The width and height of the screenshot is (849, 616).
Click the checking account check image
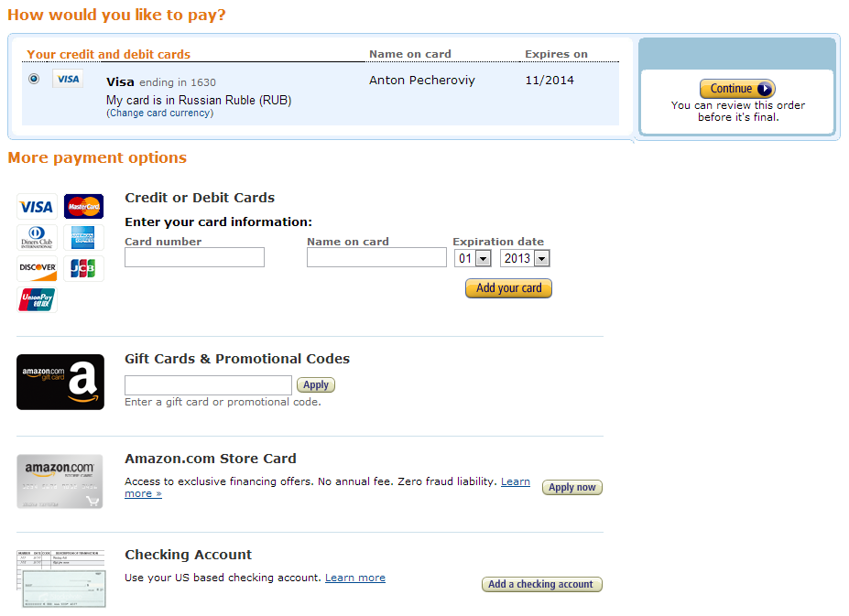click(x=60, y=578)
